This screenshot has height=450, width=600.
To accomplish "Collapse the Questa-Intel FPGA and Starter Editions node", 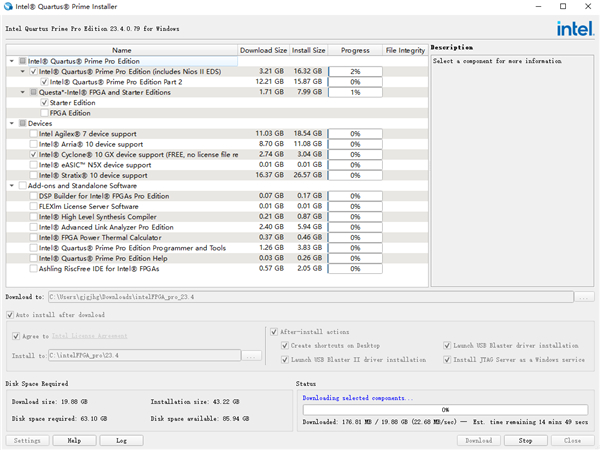I will 23,92.
